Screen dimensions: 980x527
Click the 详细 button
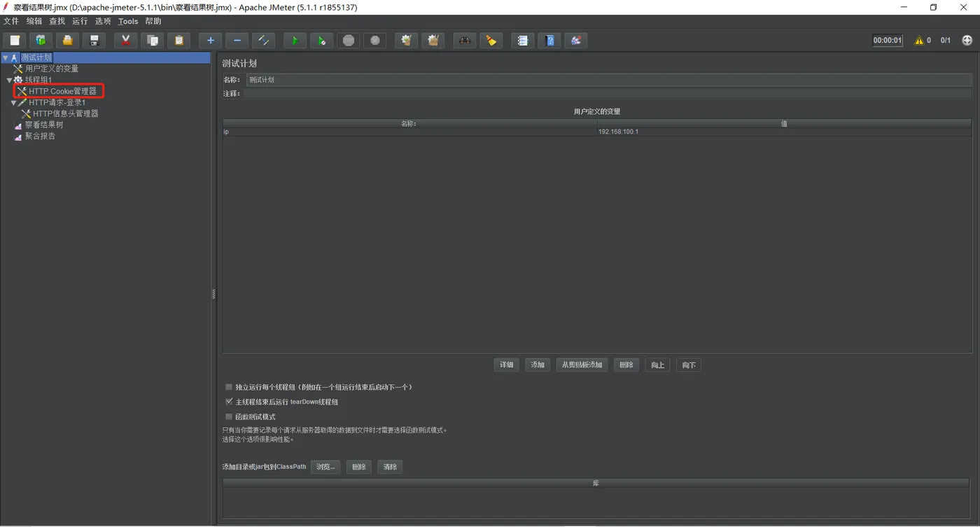point(506,365)
